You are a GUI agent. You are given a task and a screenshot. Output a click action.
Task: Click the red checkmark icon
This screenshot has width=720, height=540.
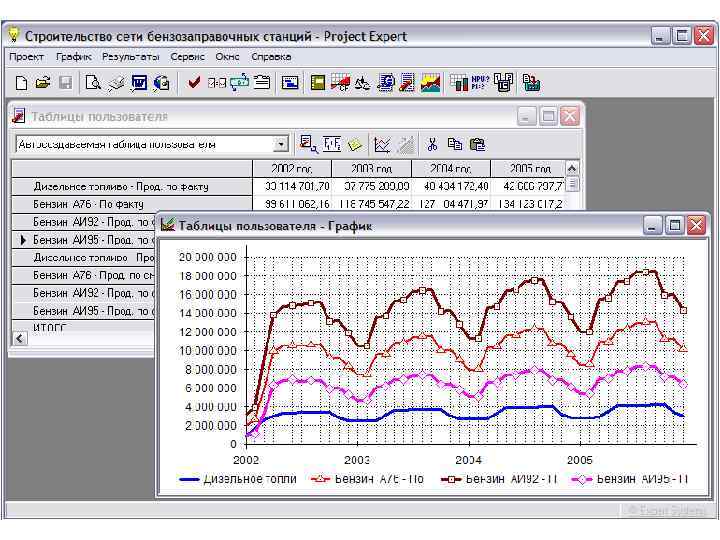coord(194,83)
